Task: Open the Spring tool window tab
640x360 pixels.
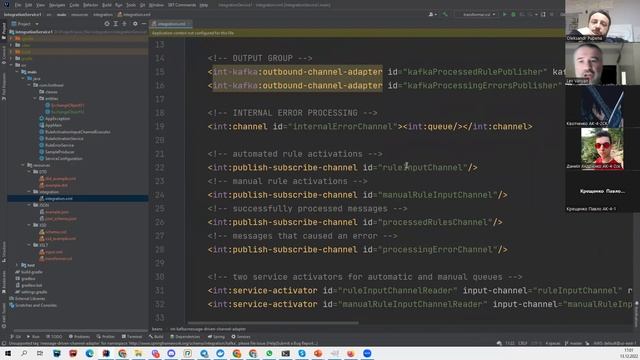Action: (x=216, y=337)
